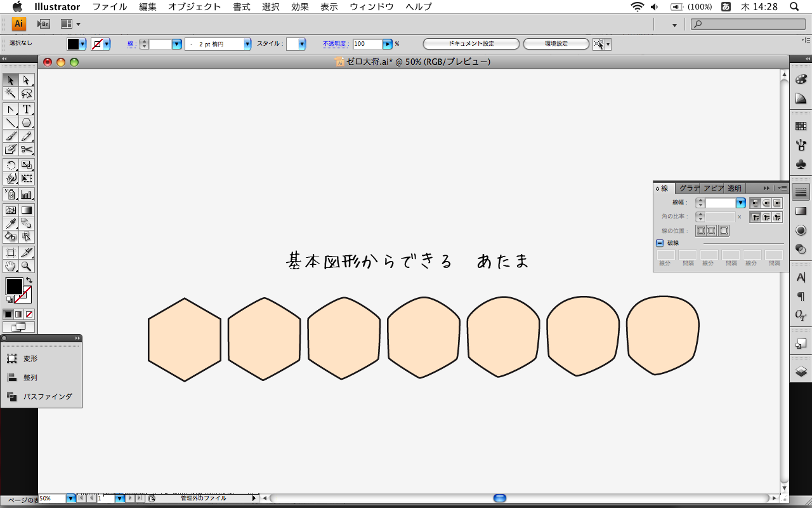Select the Rotate tool
Screen dimensions: 812x508
11,165
